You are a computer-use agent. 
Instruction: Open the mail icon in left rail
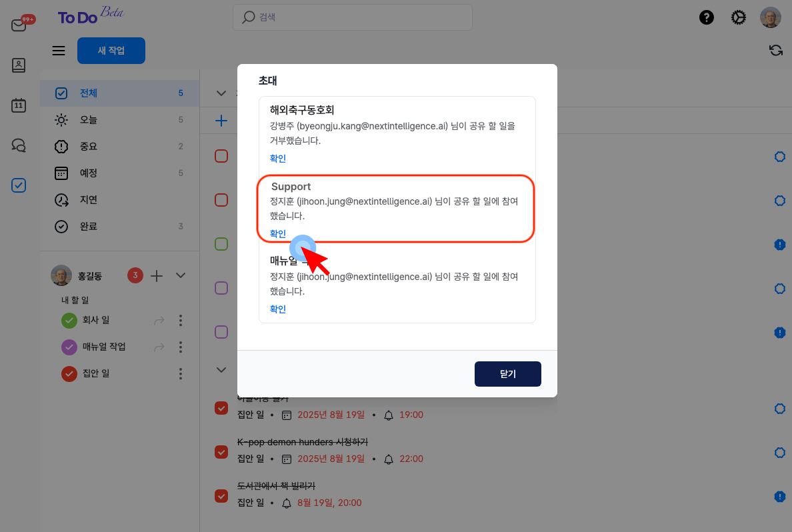19,25
